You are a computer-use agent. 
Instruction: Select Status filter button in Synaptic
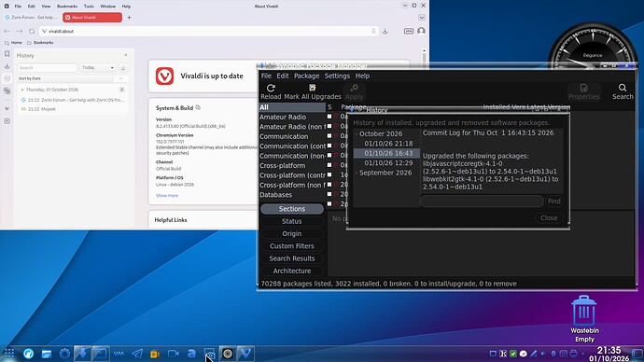[x=291, y=221]
